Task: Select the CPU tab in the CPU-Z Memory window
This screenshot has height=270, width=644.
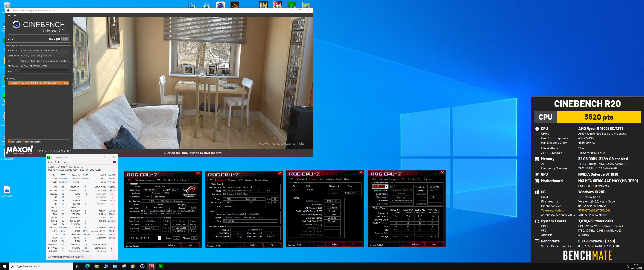Action: point(292,179)
